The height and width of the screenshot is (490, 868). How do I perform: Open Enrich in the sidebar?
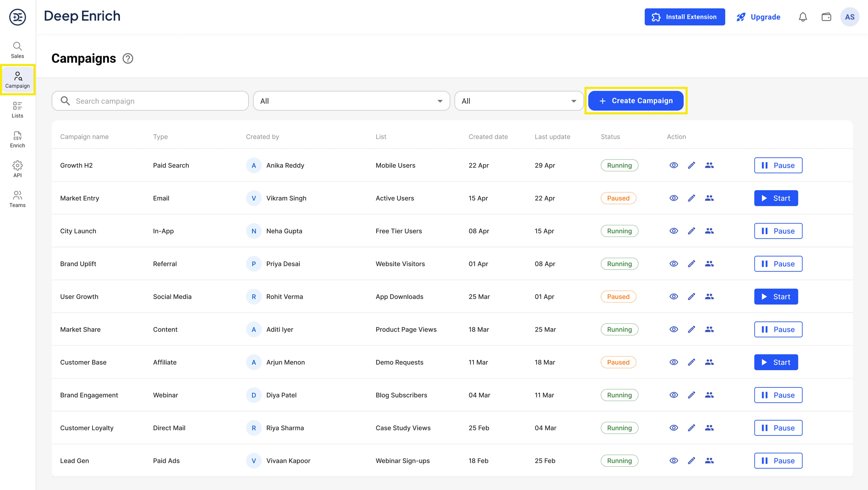(x=18, y=140)
